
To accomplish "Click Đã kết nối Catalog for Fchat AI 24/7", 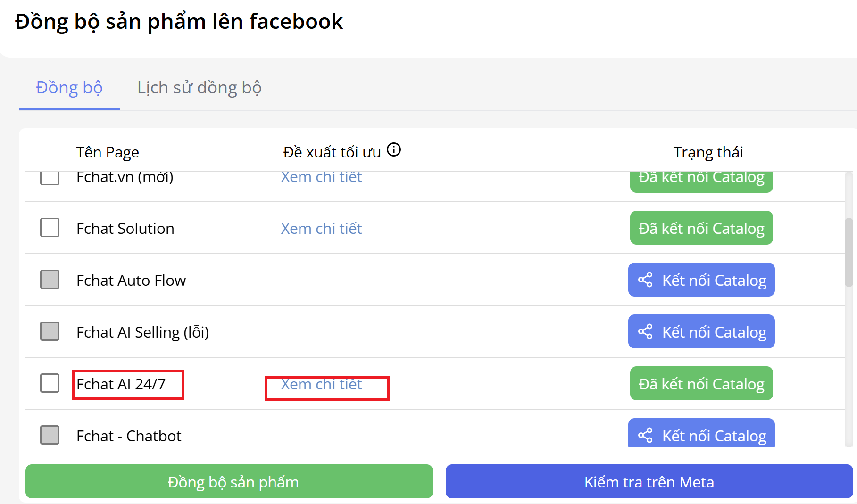I will tap(701, 384).
